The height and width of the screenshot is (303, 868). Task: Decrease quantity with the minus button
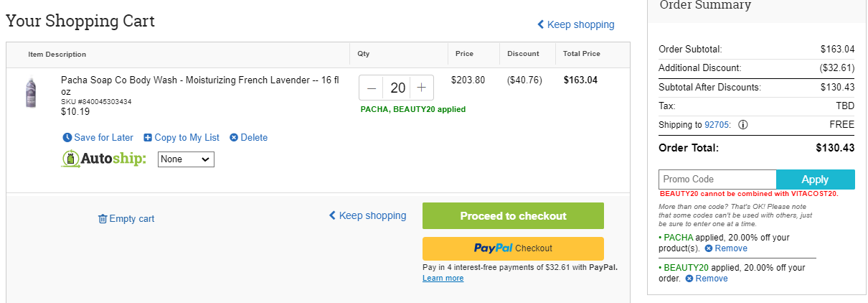(372, 88)
